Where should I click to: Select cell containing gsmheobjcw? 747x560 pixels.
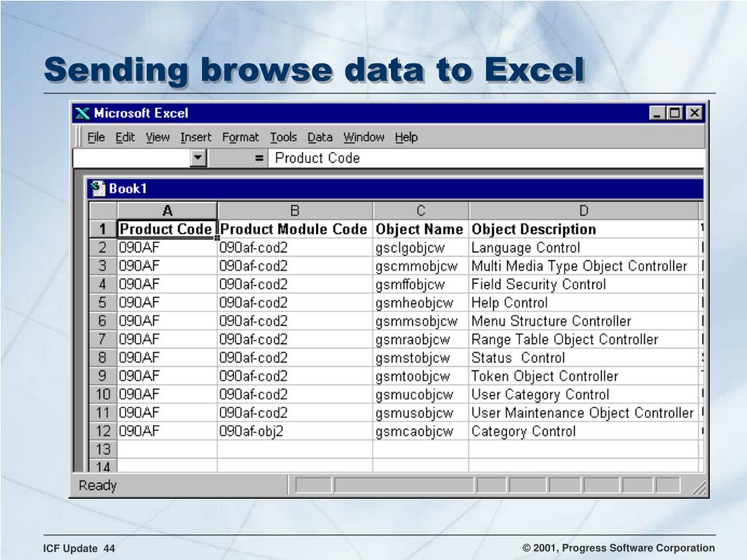coord(421,303)
